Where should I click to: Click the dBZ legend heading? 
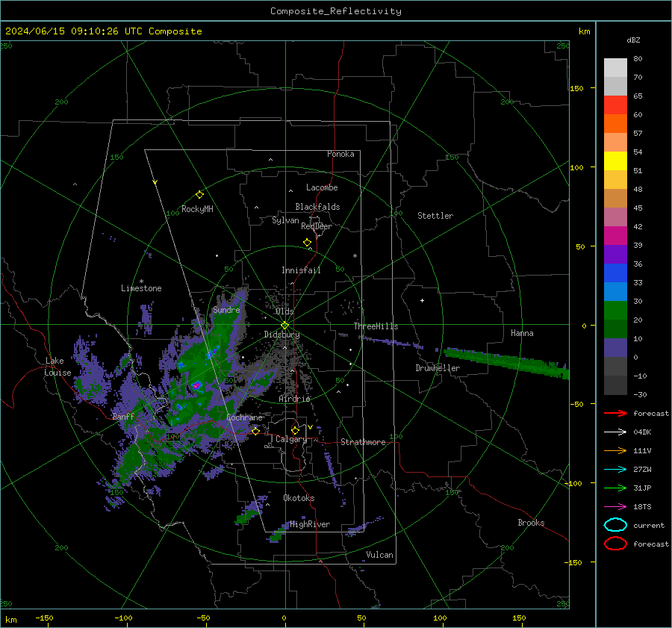click(x=633, y=40)
